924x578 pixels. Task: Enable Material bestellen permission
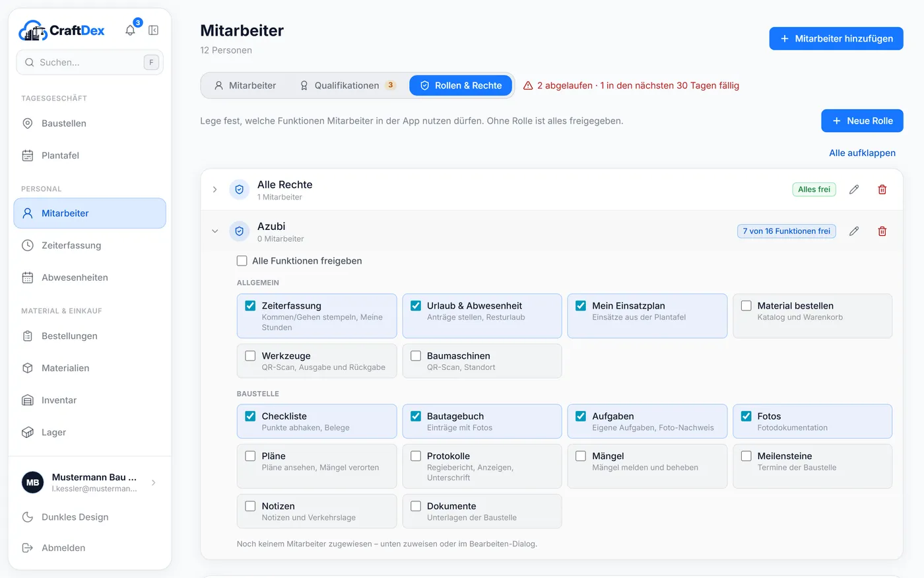point(746,306)
